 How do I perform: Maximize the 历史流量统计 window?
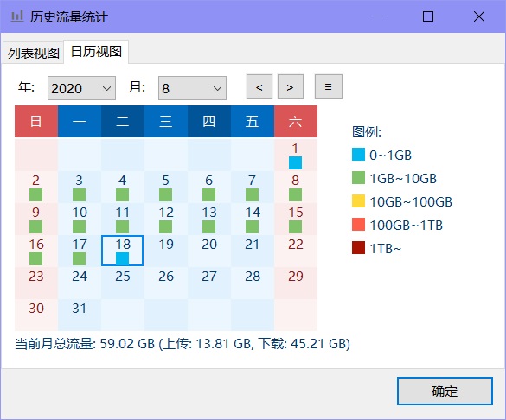tap(428, 16)
